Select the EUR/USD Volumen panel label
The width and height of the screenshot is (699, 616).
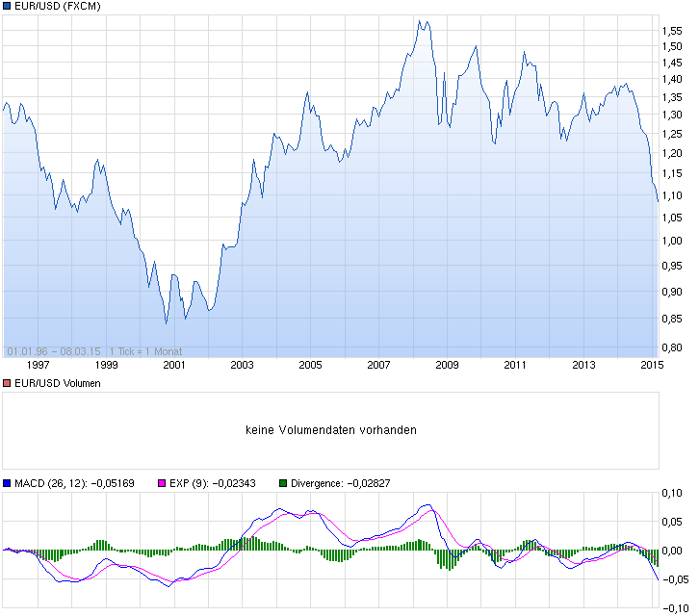click(x=58, y=383)
